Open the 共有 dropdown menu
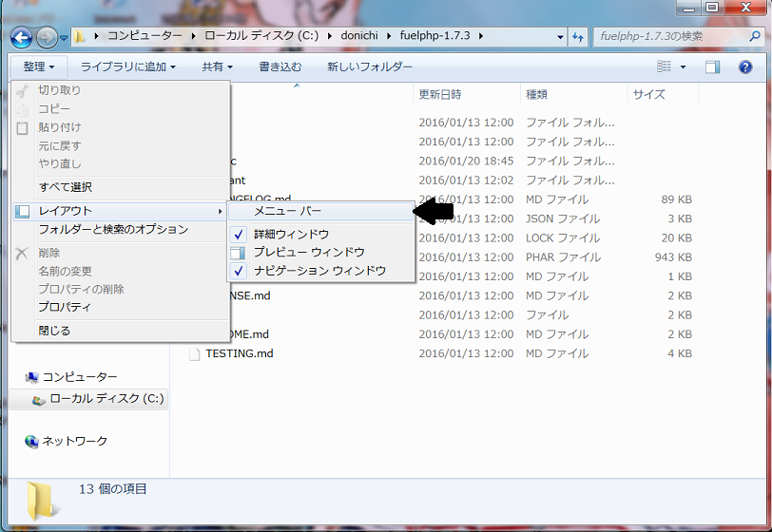Viewport: 772px width, 532px height. tap(217, 66)
